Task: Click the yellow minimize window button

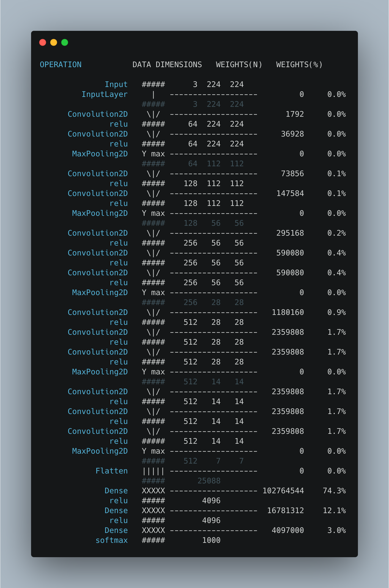Action: point(54,42)
